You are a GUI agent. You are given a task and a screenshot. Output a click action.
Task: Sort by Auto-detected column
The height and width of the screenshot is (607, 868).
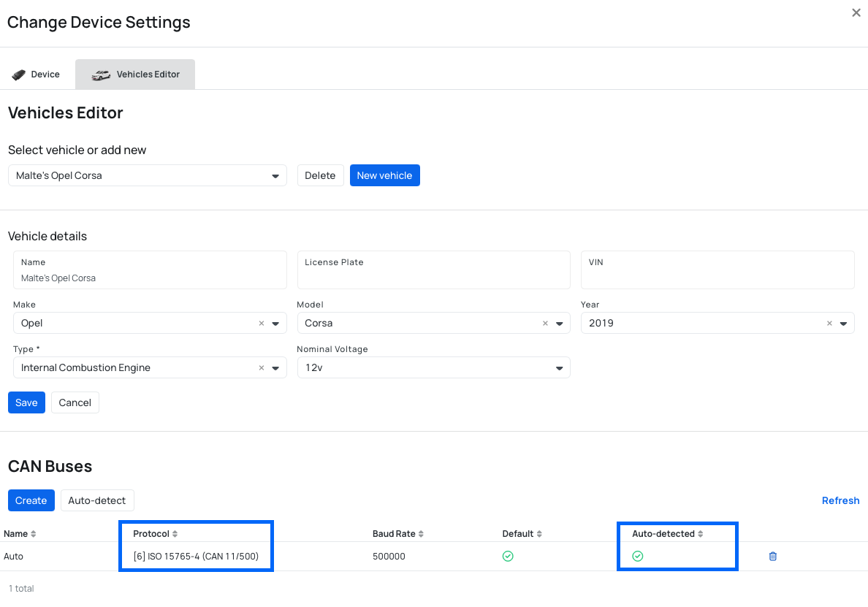pos(667,534)
